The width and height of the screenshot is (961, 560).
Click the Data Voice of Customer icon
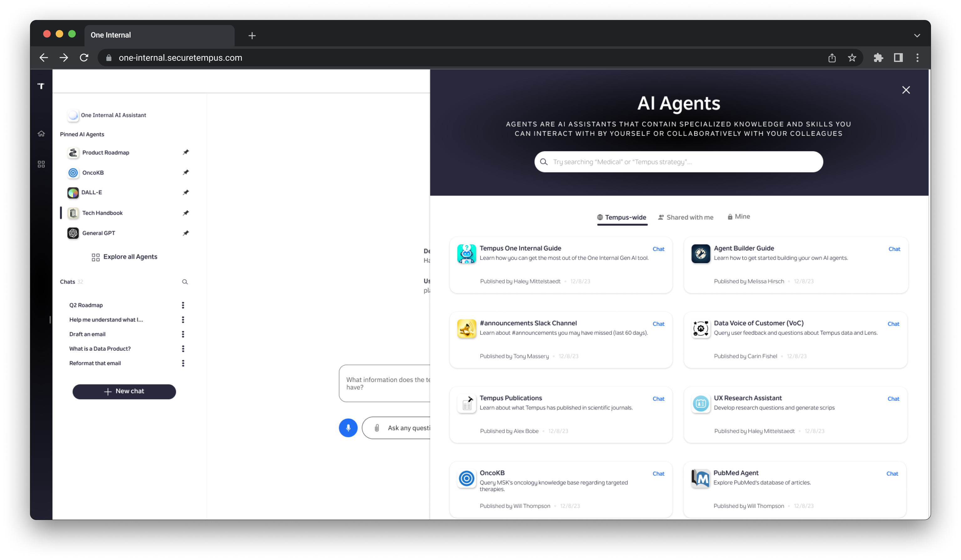[700, 329]
